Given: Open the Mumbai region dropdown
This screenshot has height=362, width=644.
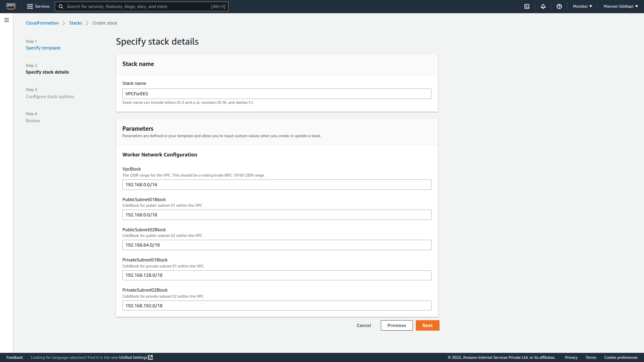Looking at the screenshot, I should coord(582,6).
